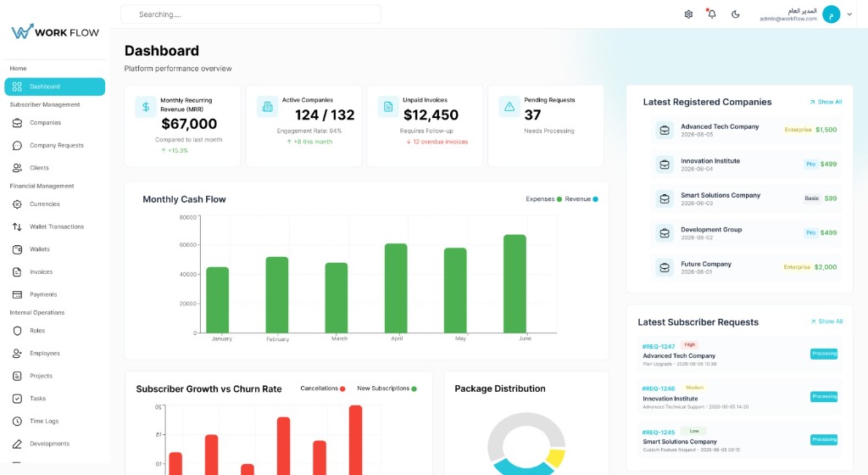The height and width of the screenshot is (475, 868).
Task: Open the notifications bell
Action: pyautogui.click(x=711, y=14)
